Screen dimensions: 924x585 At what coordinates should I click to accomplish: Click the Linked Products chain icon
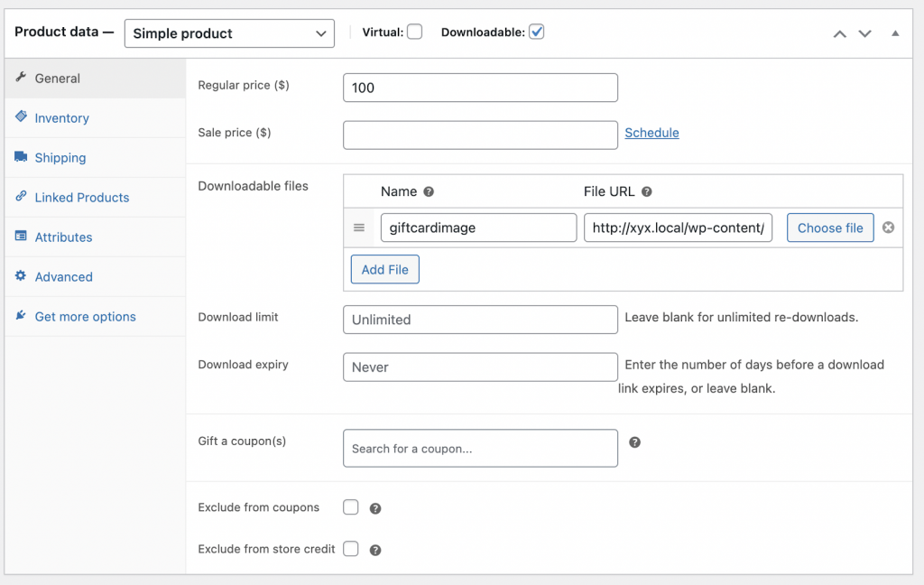21,196
